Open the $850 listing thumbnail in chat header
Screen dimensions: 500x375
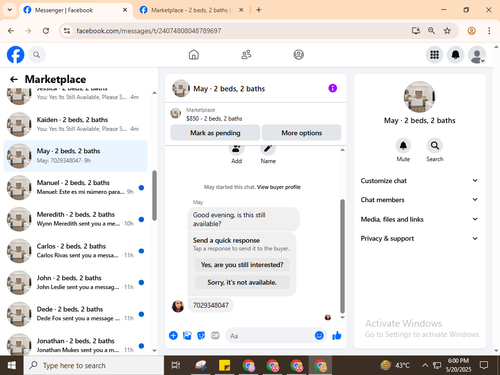point(175,113)
